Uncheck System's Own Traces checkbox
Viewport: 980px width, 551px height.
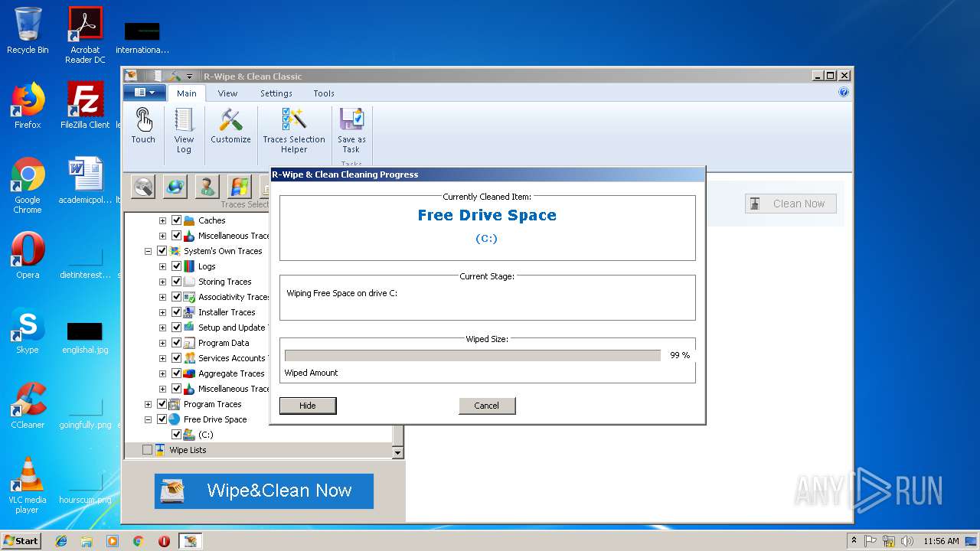(162, 251)
